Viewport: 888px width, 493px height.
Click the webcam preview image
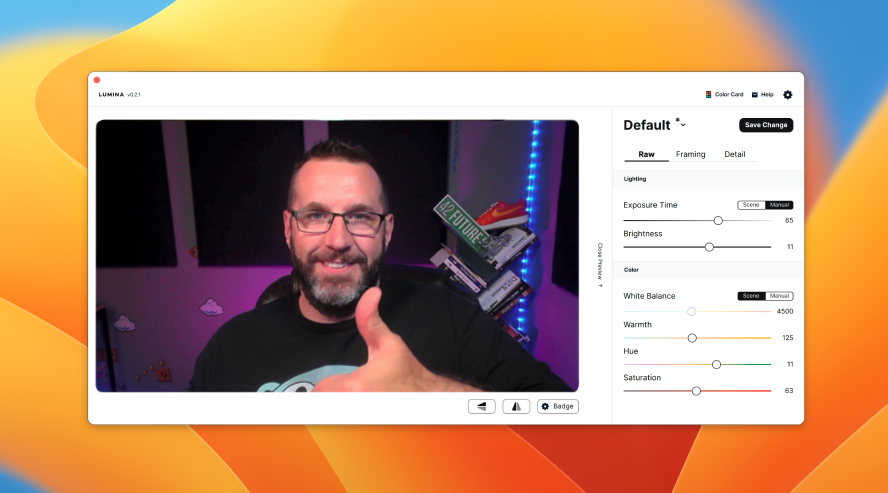pos(337,256)
